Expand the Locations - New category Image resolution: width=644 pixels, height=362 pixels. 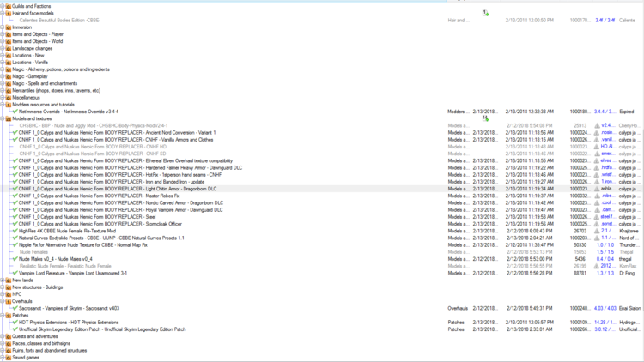tap(2, 56)
